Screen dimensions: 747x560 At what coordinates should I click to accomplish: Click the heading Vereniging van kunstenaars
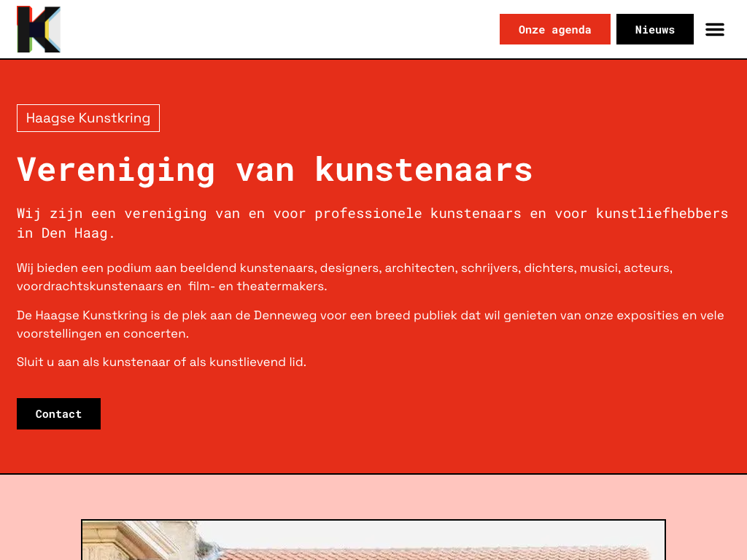[274, 169]
